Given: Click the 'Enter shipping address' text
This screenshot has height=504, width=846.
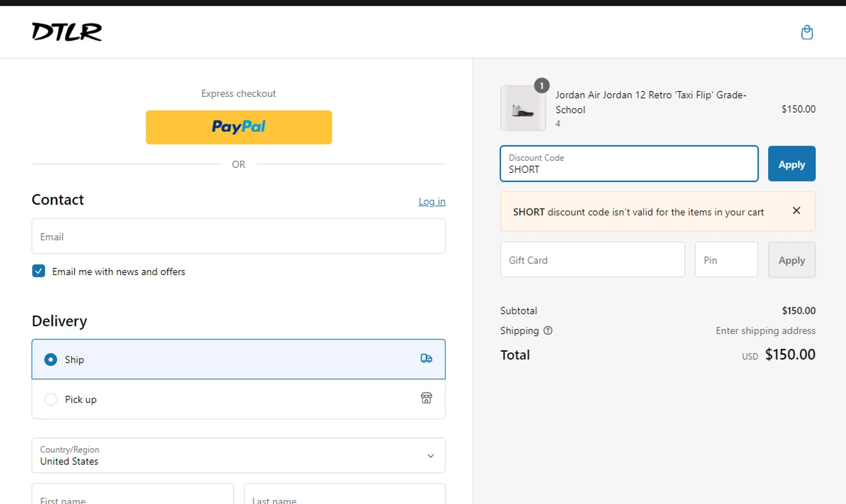Looking at the screenshot, I should 766,331.
